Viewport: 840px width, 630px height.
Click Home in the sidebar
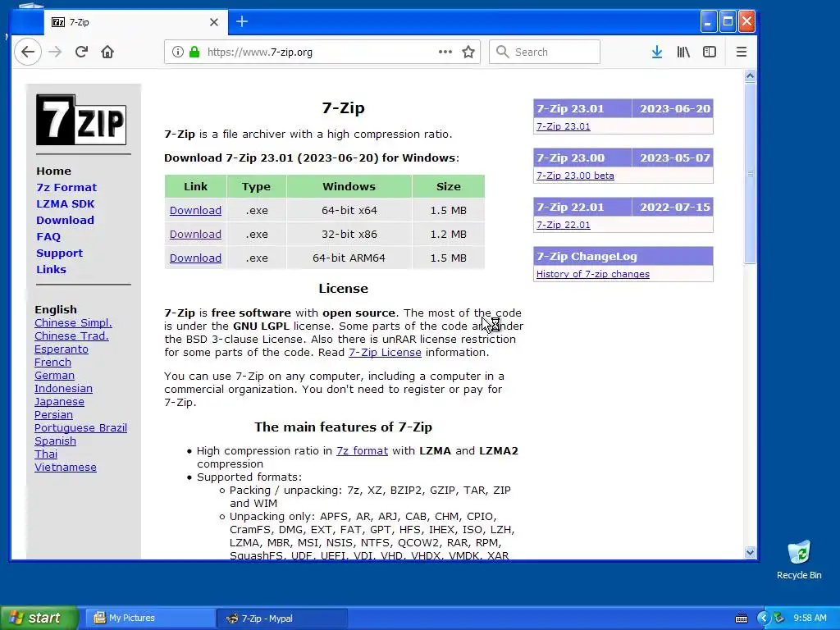pyautogui.click(x=53, y=171)
